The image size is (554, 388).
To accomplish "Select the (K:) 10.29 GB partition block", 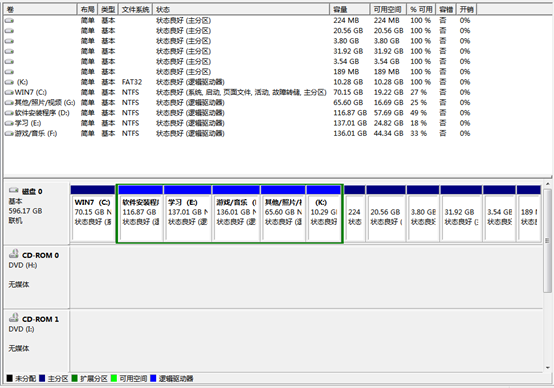I will (x=324, y=214).
